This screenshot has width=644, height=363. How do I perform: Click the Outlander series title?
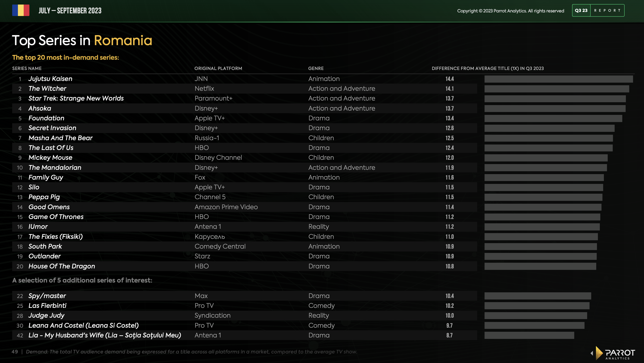(x=44, y=256)
